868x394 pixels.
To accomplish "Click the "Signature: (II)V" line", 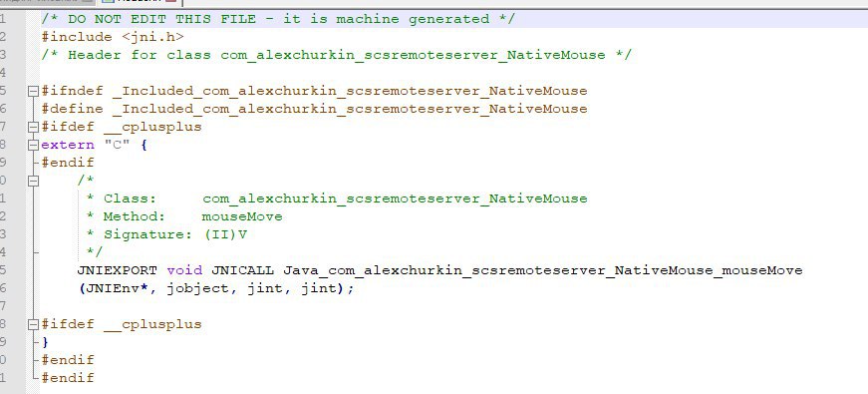I will click(x=166, y=234).
